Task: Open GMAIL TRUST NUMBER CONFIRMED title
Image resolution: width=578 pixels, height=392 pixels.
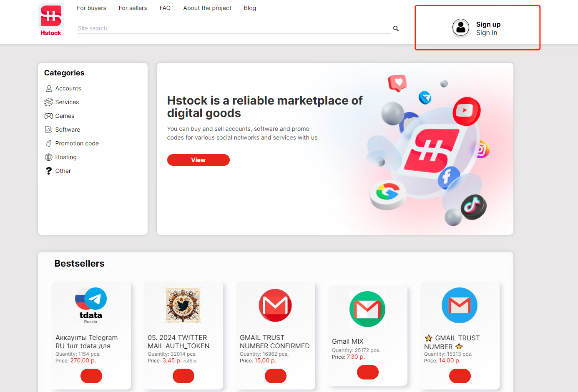Action: 275,342
